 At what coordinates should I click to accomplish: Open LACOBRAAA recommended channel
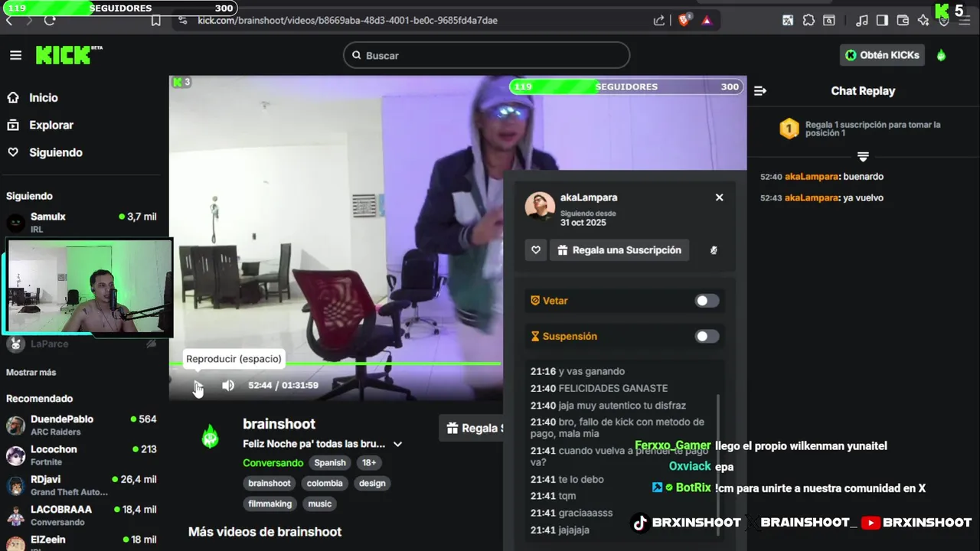click(82, 515)
